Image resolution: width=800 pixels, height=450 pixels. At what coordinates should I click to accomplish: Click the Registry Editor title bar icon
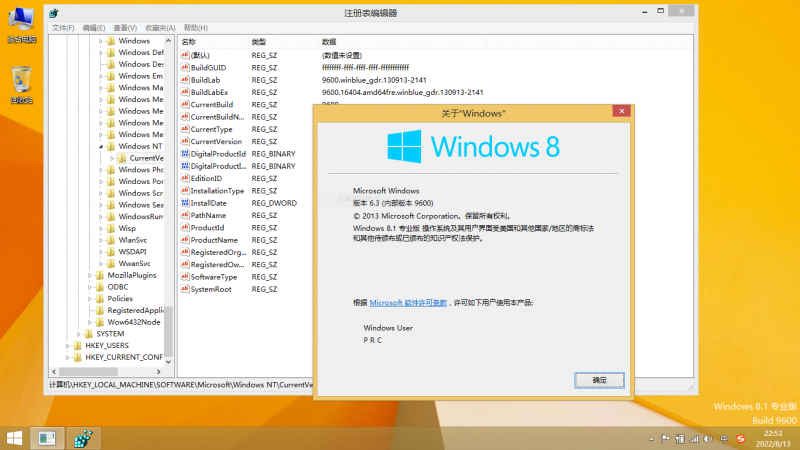point(54,13)
